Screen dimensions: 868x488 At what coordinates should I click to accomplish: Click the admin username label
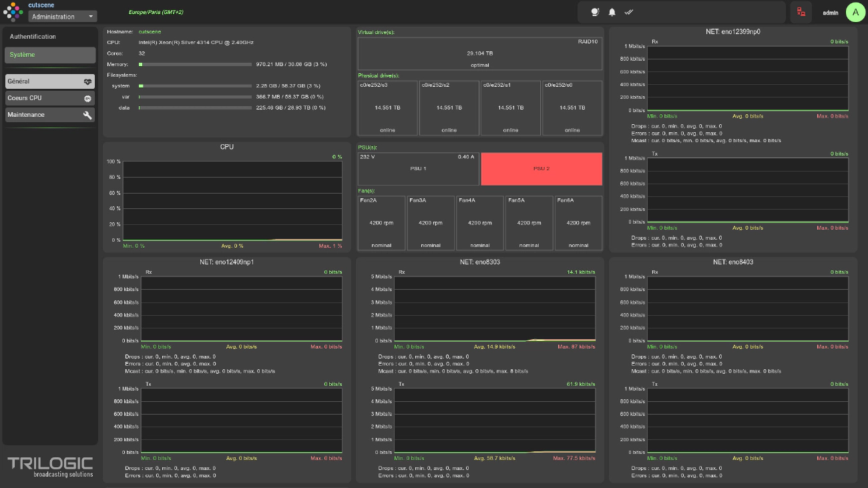click(x=831, y=13)
